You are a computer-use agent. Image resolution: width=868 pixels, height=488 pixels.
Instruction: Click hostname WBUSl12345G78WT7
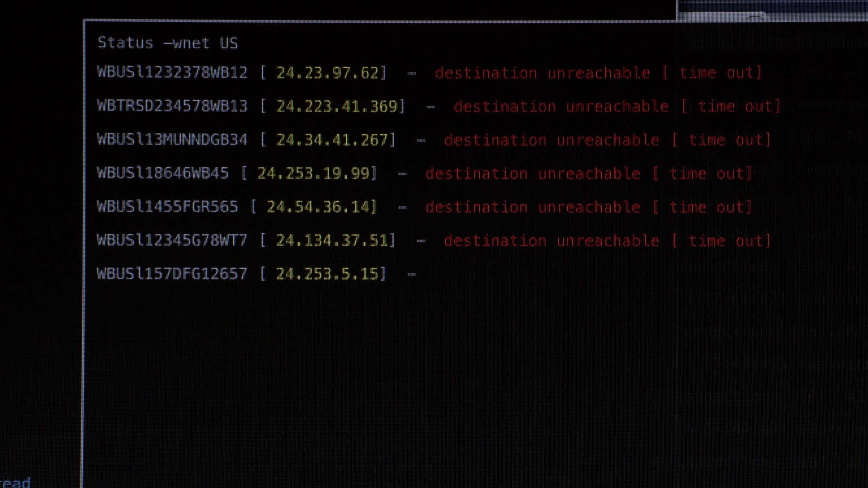[x=172, y=240]
